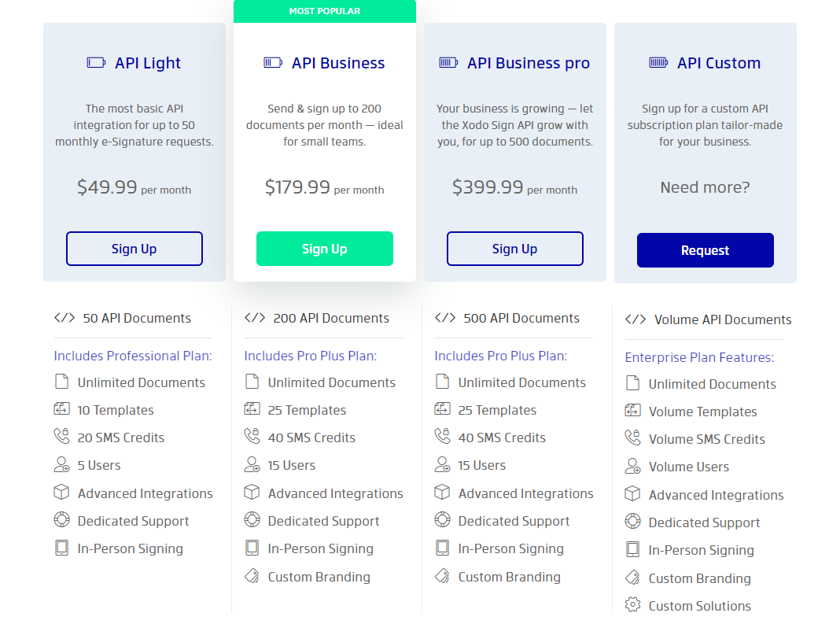This screenshot has width=840, height=635.
Task: Select the API Business pro card header
Action: (x=514, y=62)
